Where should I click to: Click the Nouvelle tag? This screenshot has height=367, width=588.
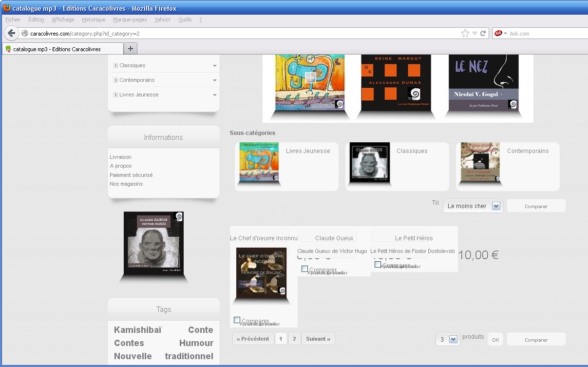click(x=133, y=356)
